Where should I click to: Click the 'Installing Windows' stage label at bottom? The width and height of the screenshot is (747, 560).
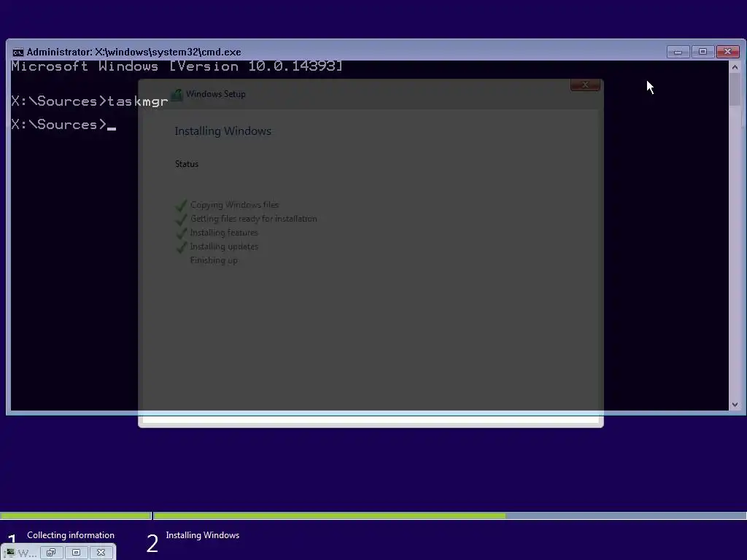pyautogui.click(x=203, y=535)
